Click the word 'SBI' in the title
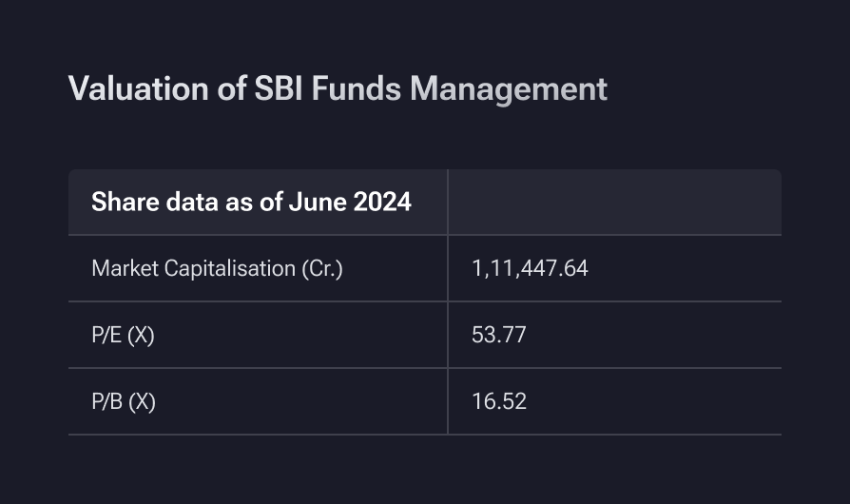850x504 pixels. click(278, 88)
